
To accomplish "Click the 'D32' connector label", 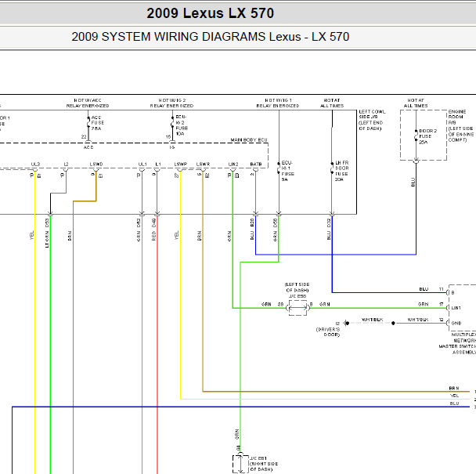I will point(329,223).
